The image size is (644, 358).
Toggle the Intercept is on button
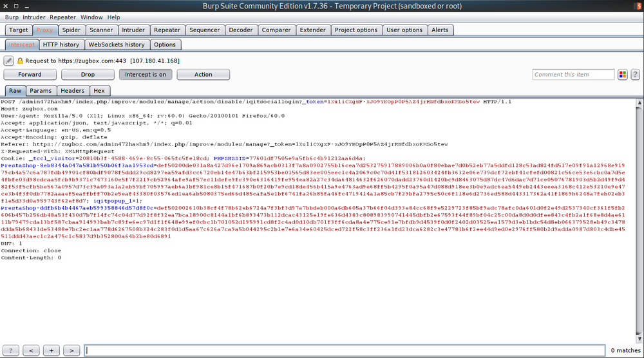pos(146,74)
